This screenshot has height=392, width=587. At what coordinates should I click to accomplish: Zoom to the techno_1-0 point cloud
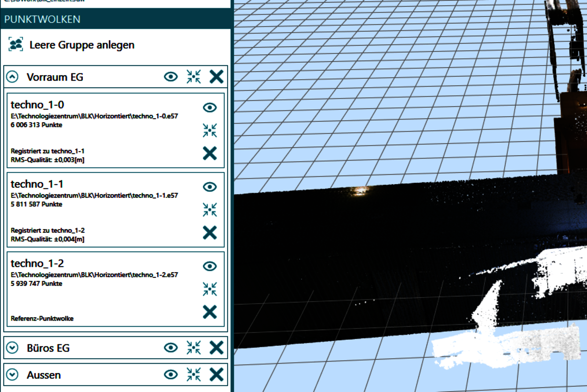pos(210,130)
